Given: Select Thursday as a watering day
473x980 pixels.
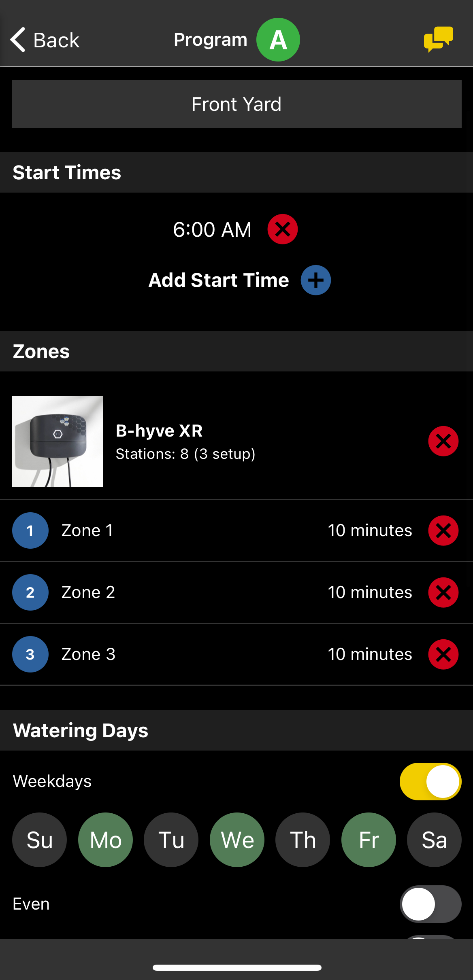Looking at the screenshot, I should [303, 840].
